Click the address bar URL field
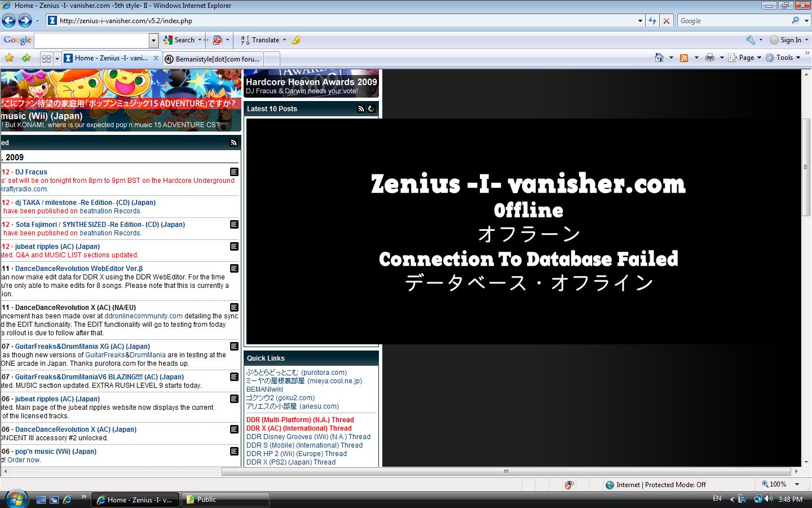The image size is (812, 508). point(341,21)
